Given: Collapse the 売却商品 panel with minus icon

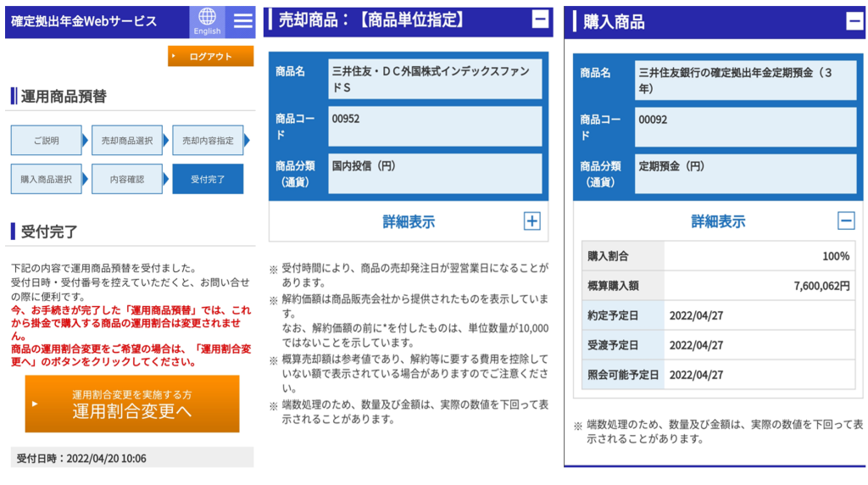Looking at the screenshot, I should (x=539, y=20).
